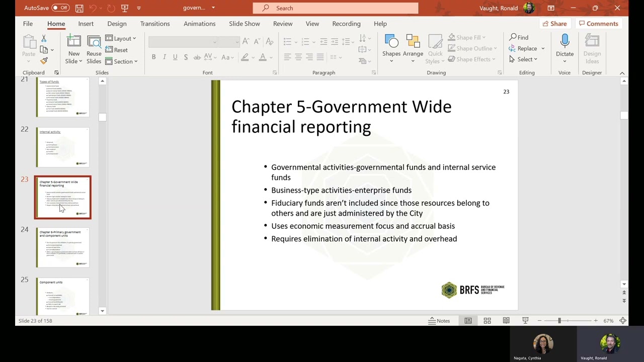Click the Search box

pyautogui.click(x=335, y=8)
